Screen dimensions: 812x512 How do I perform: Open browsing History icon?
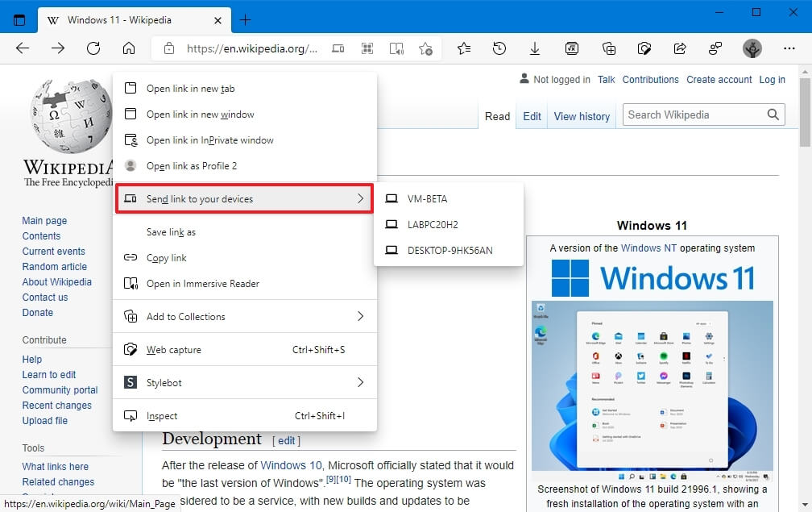499,48
